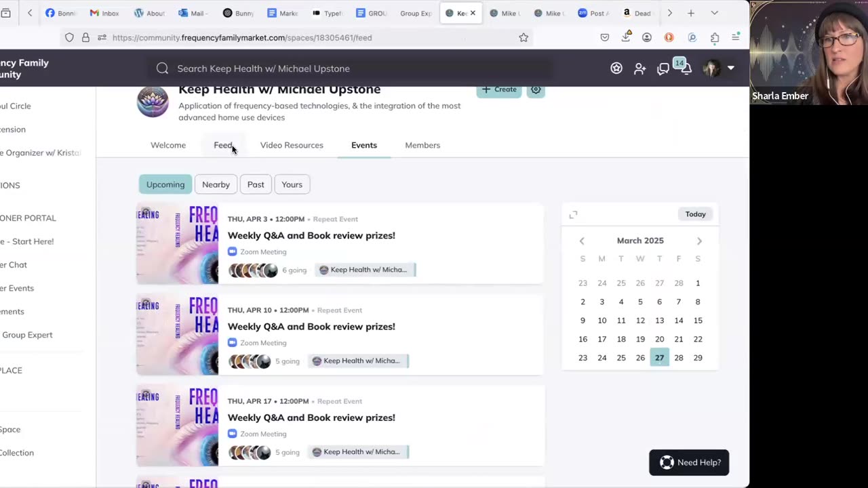Open space settings gear icon
Screen dimensions: 868x488
[x=536, y=89]
